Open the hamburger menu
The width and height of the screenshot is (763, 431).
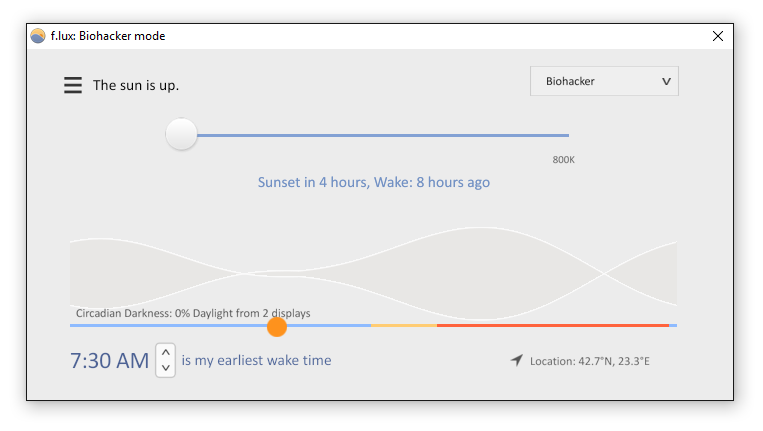click(73, 85)
